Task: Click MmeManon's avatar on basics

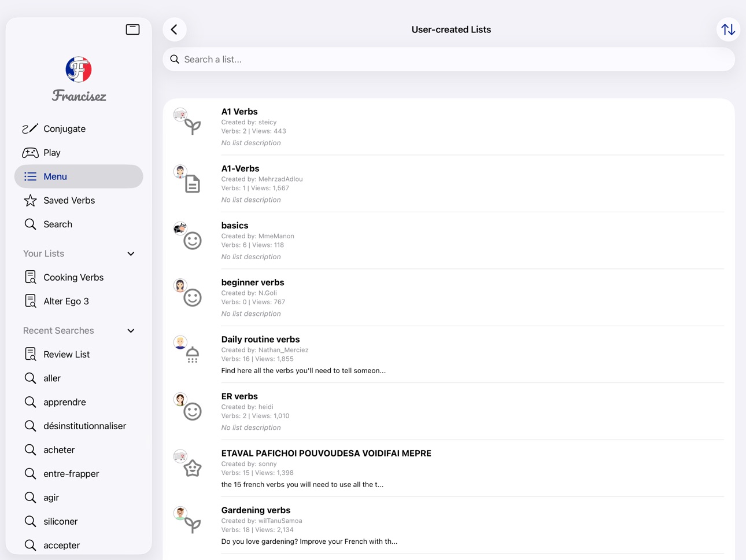Action: point(180,228)
